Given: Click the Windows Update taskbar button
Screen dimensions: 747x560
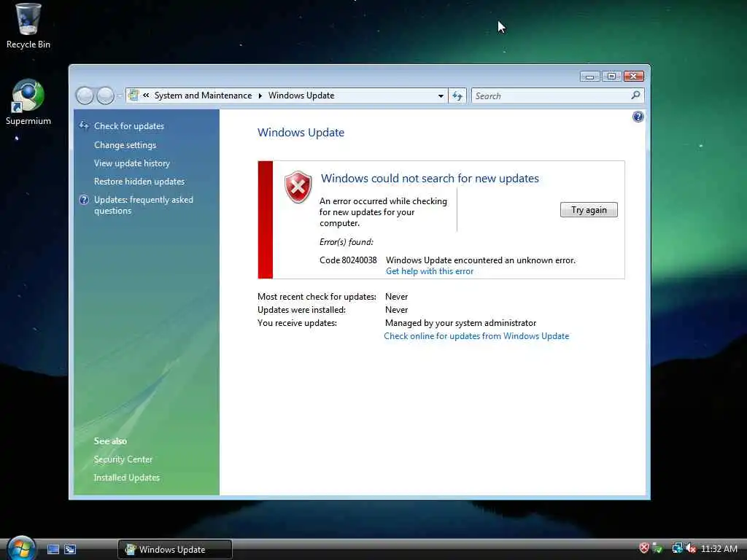Looking at the screenshot, I should tap(175, 550).
